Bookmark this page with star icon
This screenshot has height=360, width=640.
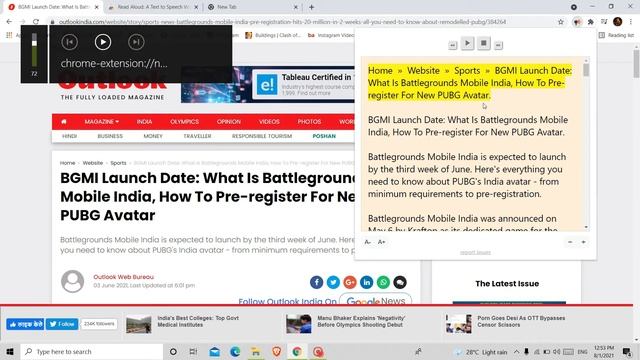561,22
